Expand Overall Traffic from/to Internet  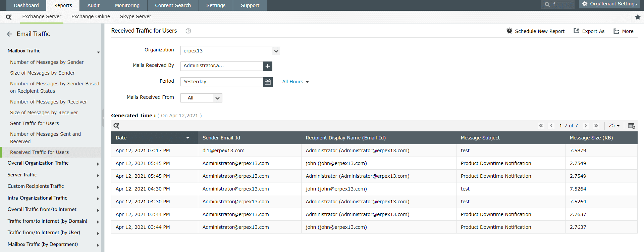(98, 210)
